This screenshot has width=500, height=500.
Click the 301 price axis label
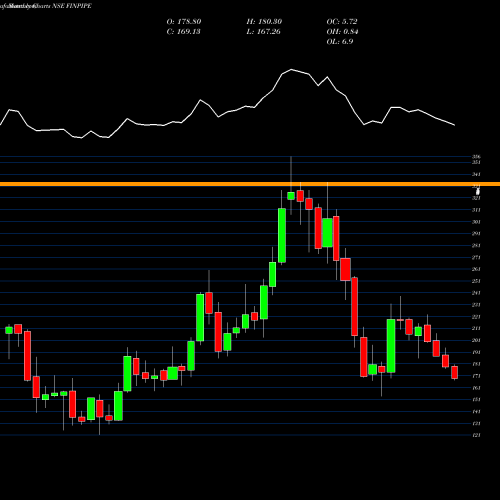coord(476,222)
